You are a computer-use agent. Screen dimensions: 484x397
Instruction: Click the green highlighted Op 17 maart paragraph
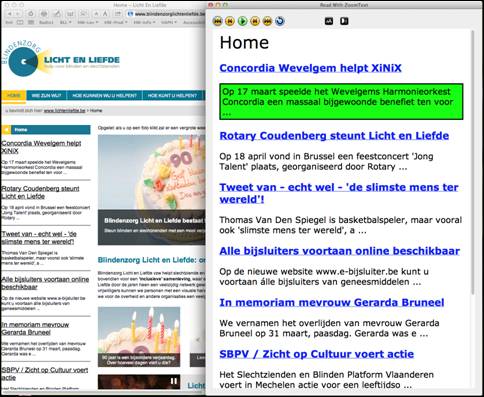[x=341, y=102]
